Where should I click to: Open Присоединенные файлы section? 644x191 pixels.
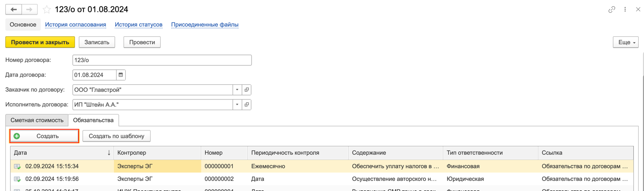[205, 25]
